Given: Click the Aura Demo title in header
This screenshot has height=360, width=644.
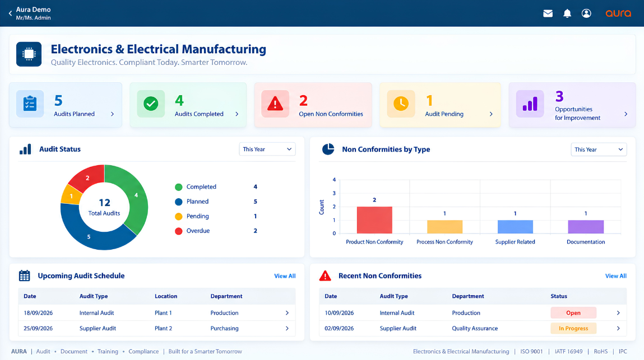Looking at the screenshot, I should 33,10.
